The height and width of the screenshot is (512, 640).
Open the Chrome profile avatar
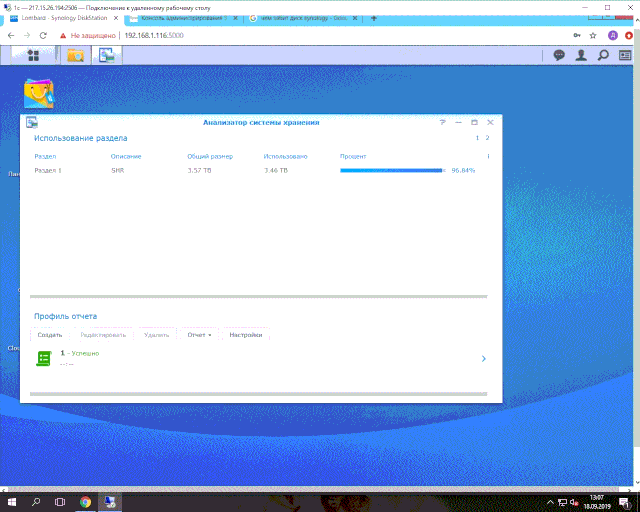[x=613, y=36]
